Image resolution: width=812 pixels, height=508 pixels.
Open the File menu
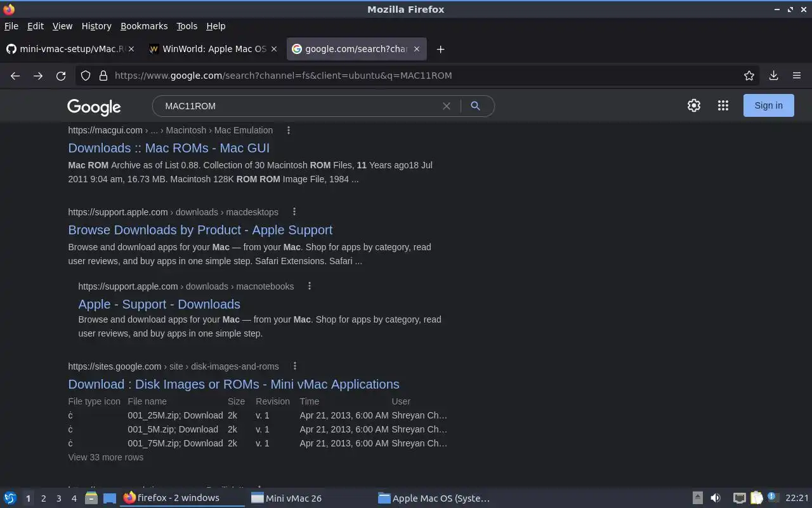pos(11,26)
